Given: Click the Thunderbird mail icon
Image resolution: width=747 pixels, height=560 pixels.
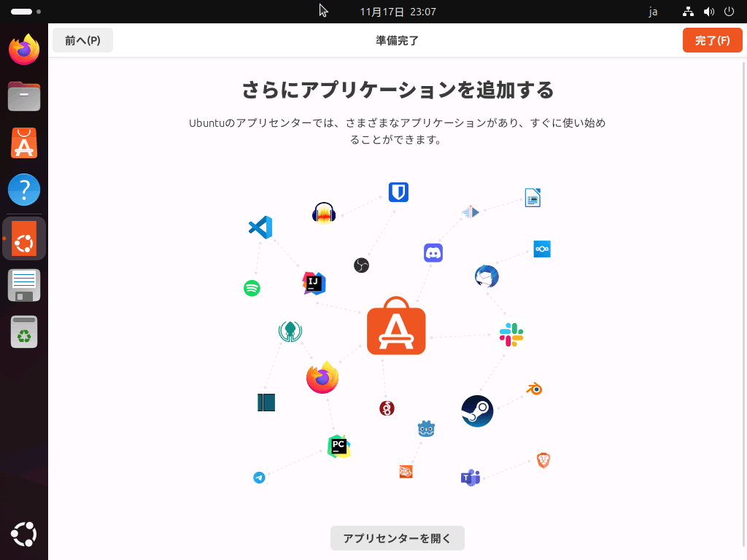Looking at the screenshot, I should [x=487, y=276].
